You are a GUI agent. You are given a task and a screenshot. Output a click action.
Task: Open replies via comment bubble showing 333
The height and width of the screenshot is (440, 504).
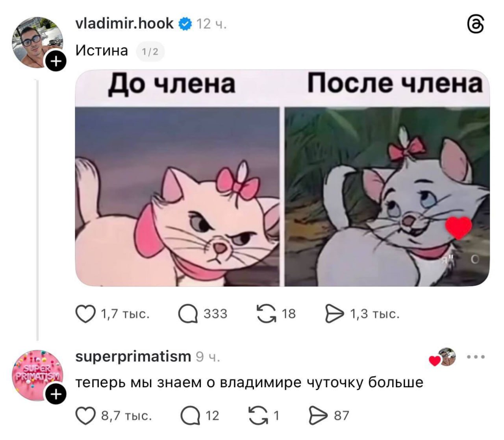pos(187,314)
